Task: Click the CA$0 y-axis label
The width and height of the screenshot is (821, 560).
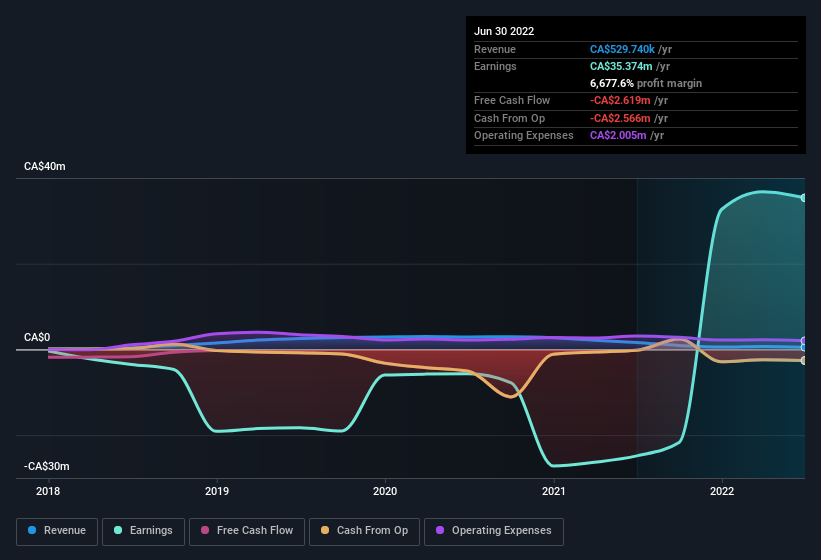Action: 37,337
